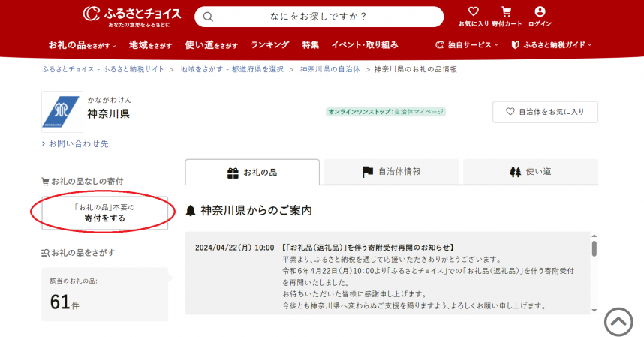Image resolution: width=644 pixels, height=337 pixels.
Task: Switch to 使い道 tab
Action: [530, 172]
